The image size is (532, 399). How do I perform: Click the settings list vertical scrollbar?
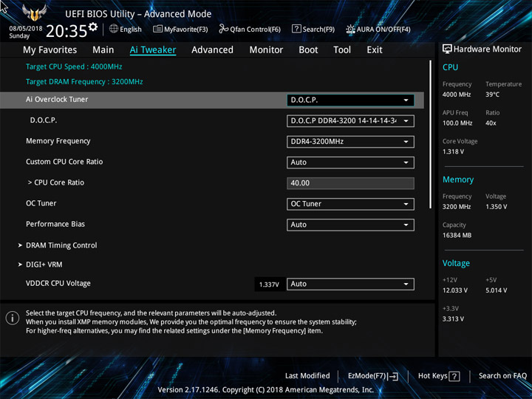click(x=431, y=134)
